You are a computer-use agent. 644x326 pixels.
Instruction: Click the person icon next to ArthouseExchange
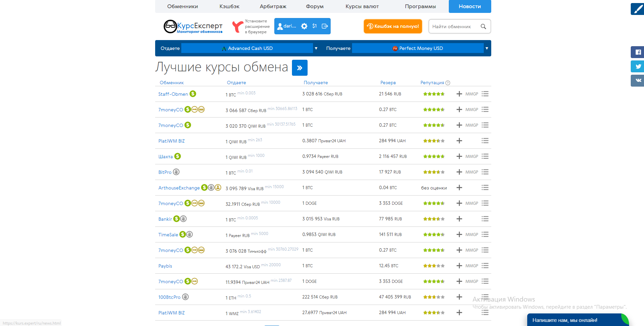click(218, 187)
